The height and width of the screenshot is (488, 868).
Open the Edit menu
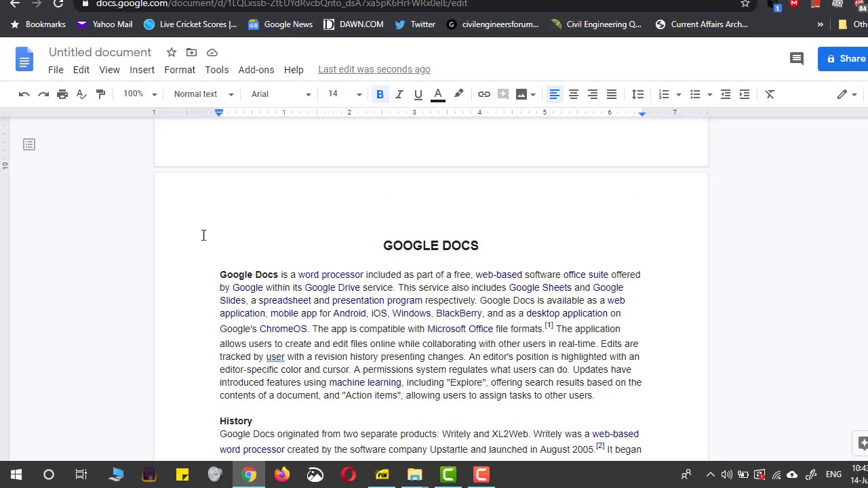coord(81,70)
